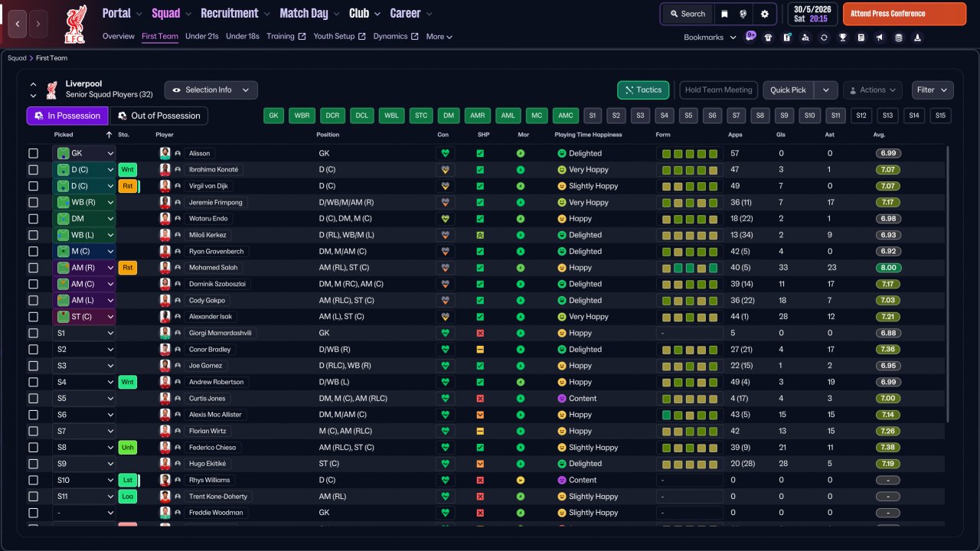Click the Search field in top bar
980x551 pixels.
point(687,14)
